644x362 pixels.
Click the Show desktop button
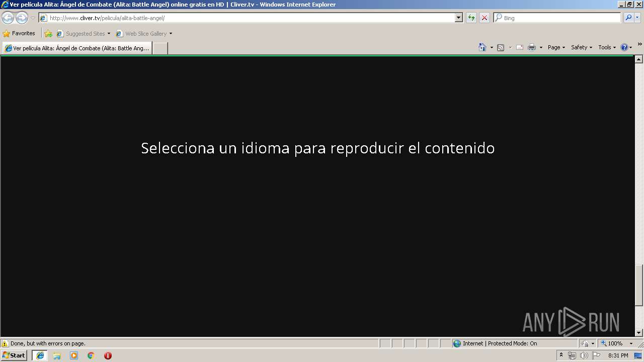639,355
